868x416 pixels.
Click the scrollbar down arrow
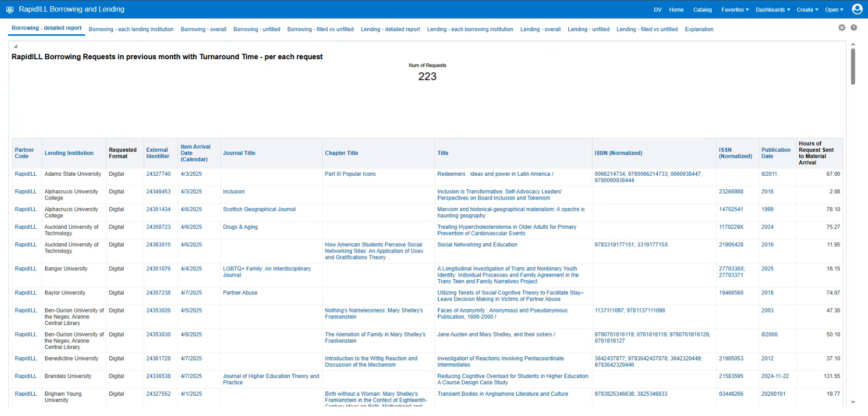853,402
